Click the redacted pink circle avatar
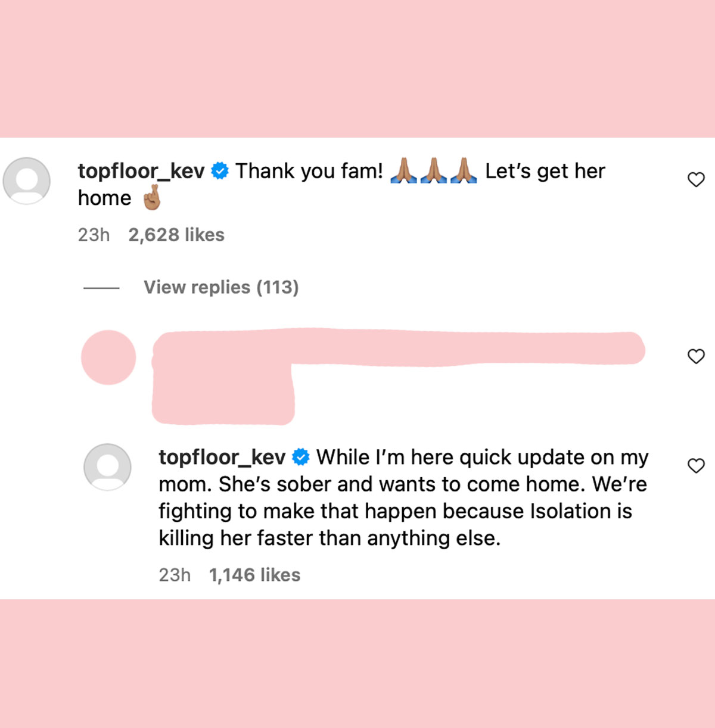715x728 pixels. [108, 357]
